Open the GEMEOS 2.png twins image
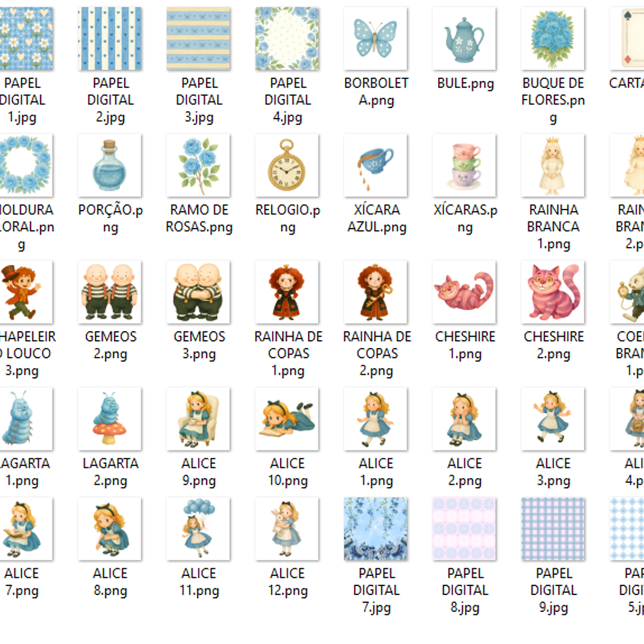The image size is (644, 644). (x=110, y=292)
